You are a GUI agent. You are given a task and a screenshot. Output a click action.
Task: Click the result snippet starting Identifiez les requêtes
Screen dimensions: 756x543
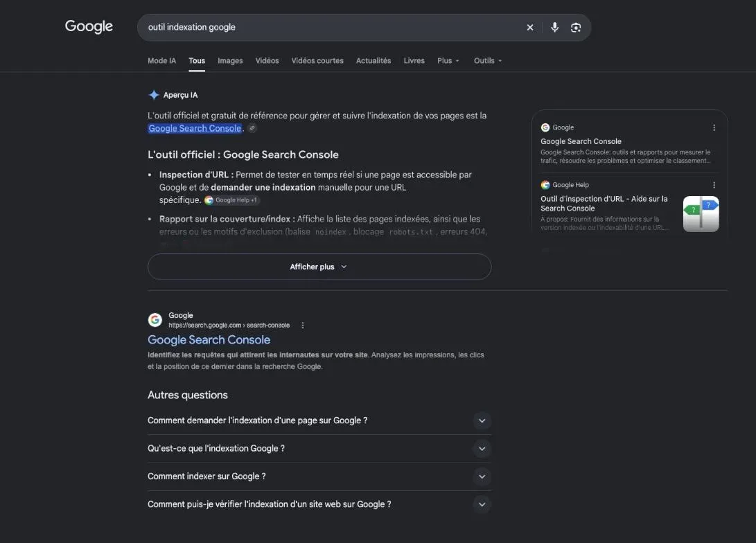pos(316,360)
